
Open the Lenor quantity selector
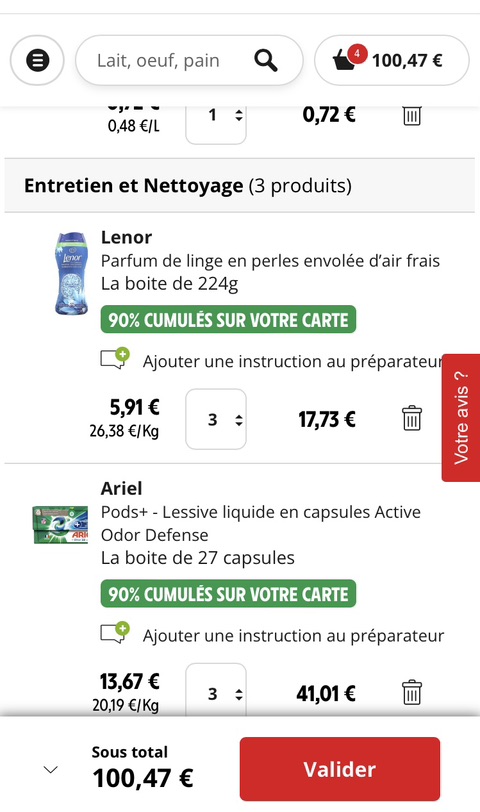[216, 419]
